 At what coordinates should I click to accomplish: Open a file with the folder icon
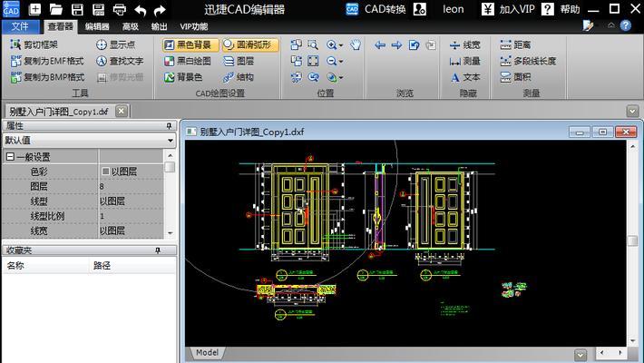(55, 9)
